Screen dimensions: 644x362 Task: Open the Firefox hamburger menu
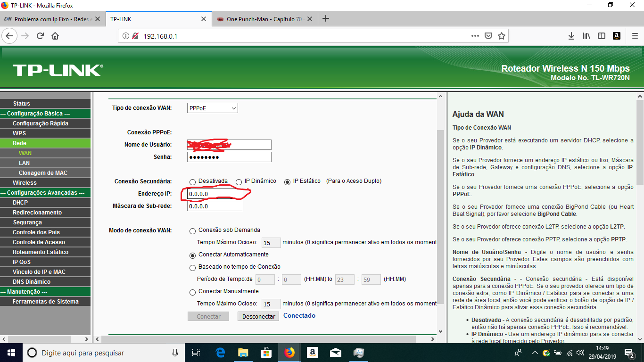635,36
